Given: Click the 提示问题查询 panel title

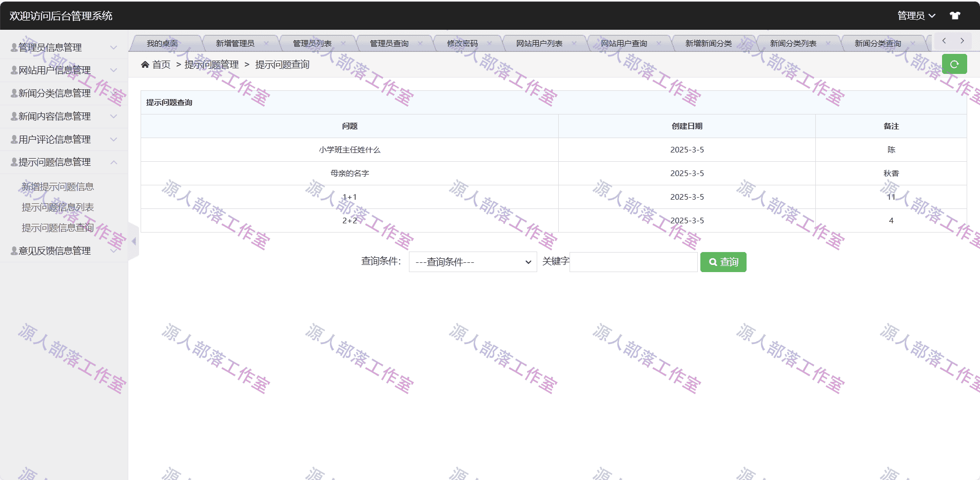Looking at the screenshot, I should (169, 102).
